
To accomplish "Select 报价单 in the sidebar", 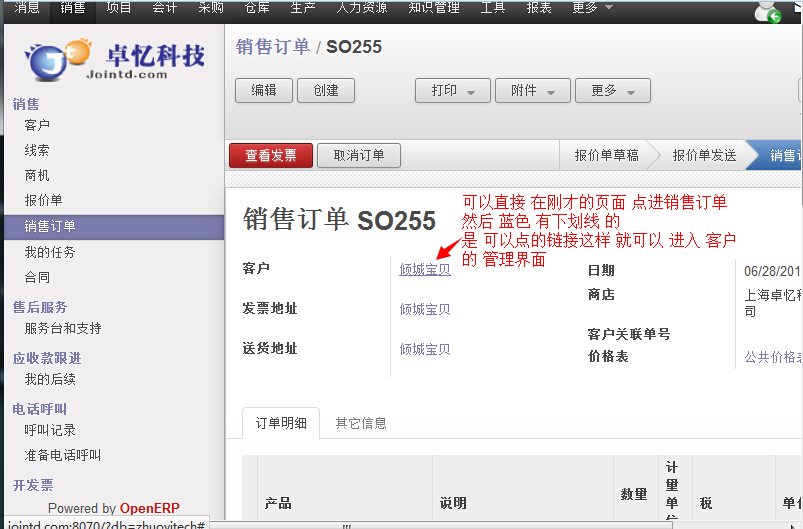I will click(x=43, y=200).
